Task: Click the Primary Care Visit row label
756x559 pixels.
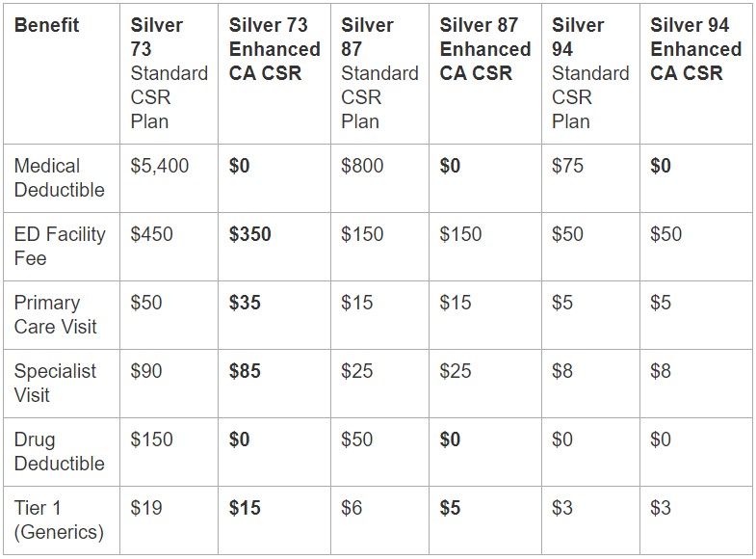Action: (x=55, y=314)
